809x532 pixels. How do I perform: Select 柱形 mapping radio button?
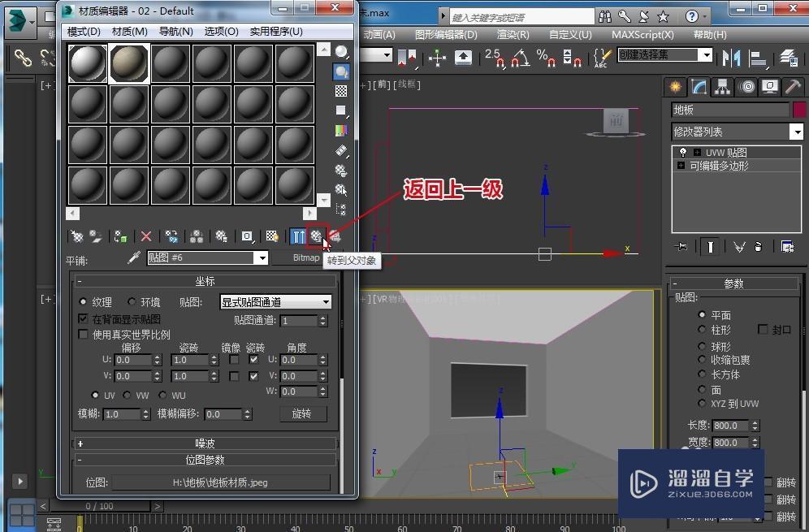(703, 330)
